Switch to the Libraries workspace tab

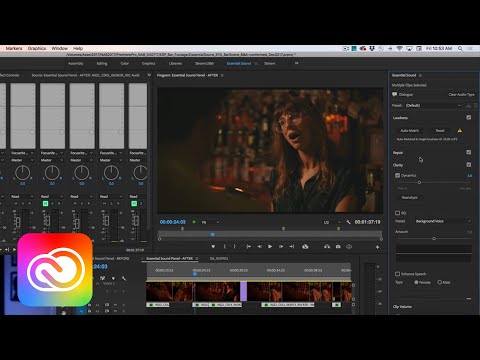pos(175,63)
